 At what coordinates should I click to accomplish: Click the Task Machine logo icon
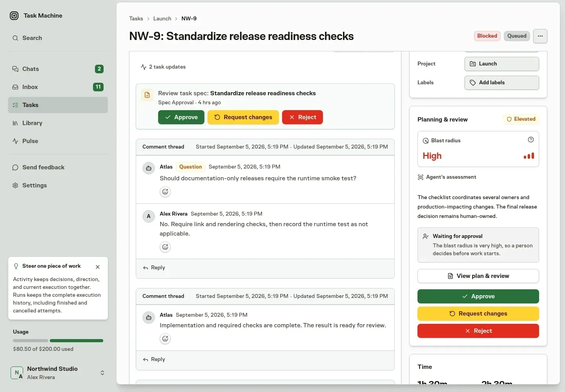[x=14, y=16]
